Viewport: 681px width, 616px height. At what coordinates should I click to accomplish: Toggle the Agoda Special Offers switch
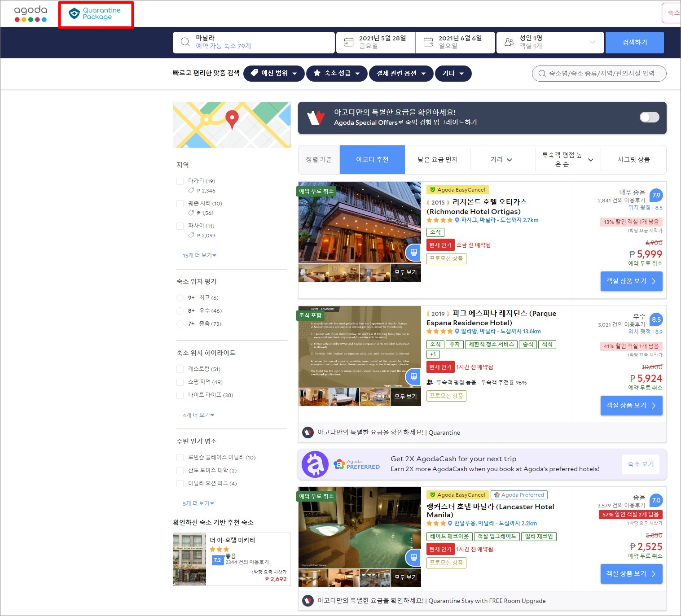(x=649, y=117)
